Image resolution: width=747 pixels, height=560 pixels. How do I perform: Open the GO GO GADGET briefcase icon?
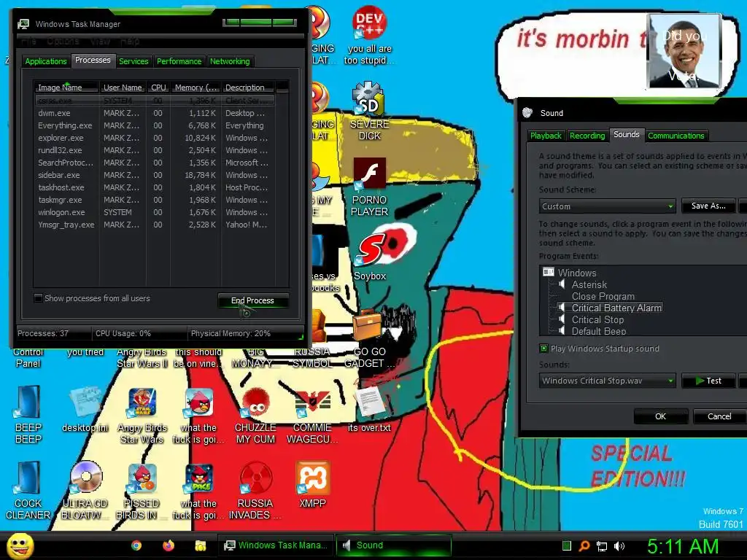click(368, 325)
